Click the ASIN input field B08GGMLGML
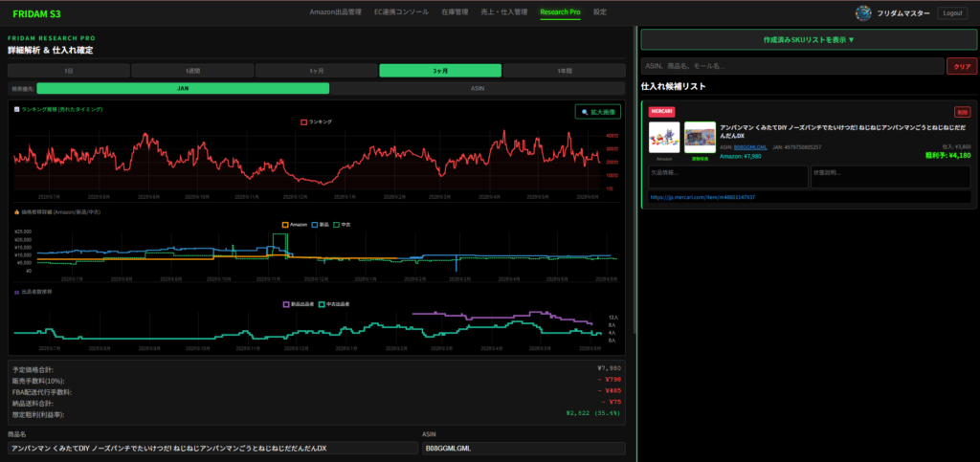This screenshot has width=980, height=462. point(523,449)
